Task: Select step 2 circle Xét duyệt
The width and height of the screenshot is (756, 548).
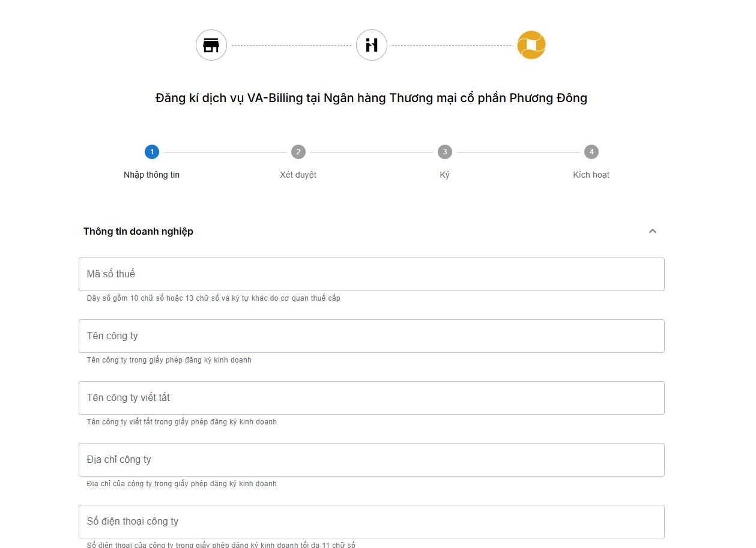Action: coord(298,152)
